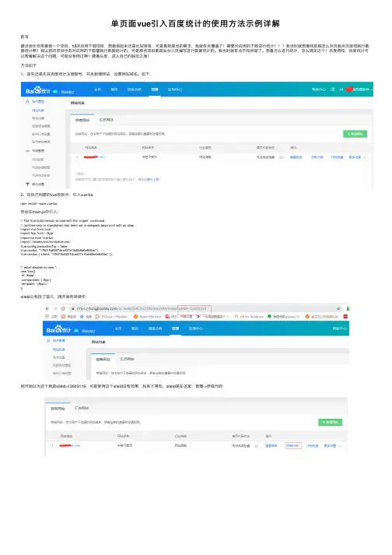
Task: Click the browser back arrow icon
Action: click(x=47, y=309)
